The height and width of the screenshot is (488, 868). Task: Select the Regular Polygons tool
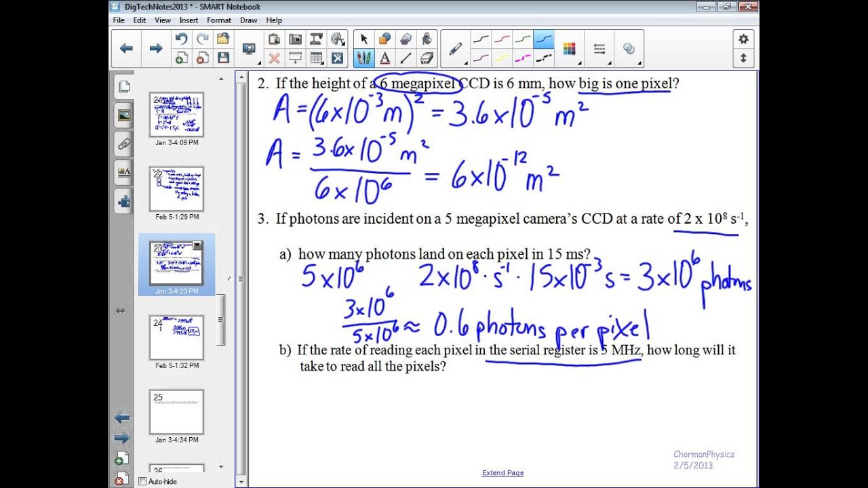[x=406, y=39]
